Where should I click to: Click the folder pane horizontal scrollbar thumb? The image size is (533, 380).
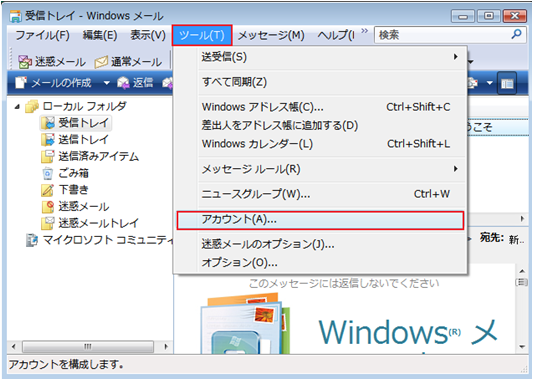(88, 347)
